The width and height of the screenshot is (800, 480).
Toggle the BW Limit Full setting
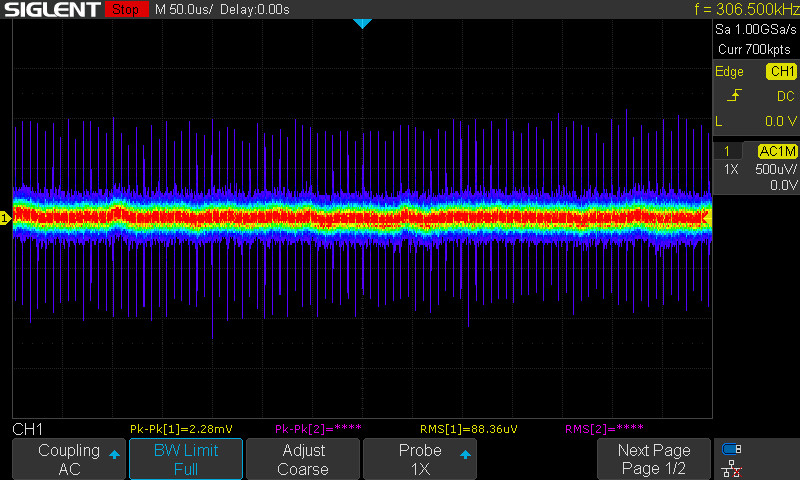click(x=186, y=459)
